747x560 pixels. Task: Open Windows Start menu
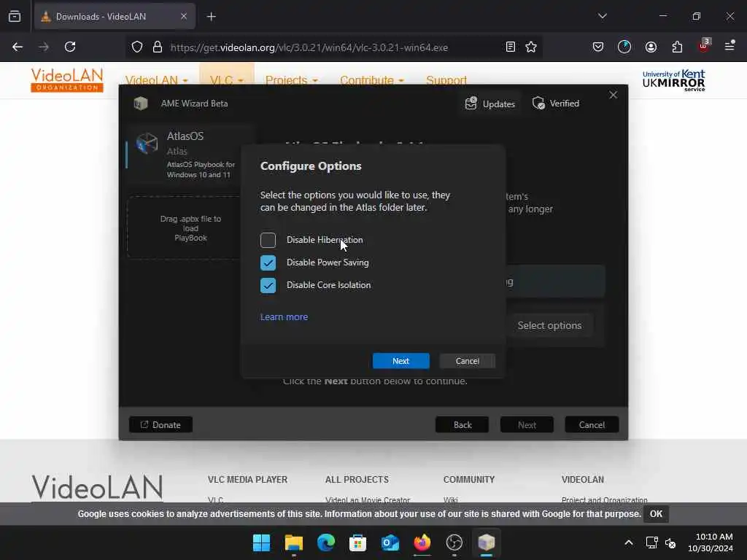coord(261,542)
